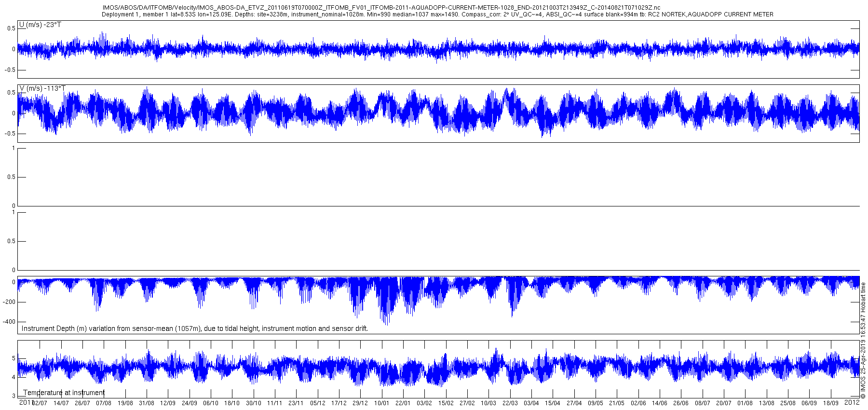Select the '12/09' date tick label
The width and height of the screenshot is (868, 410).
point(168,403)
